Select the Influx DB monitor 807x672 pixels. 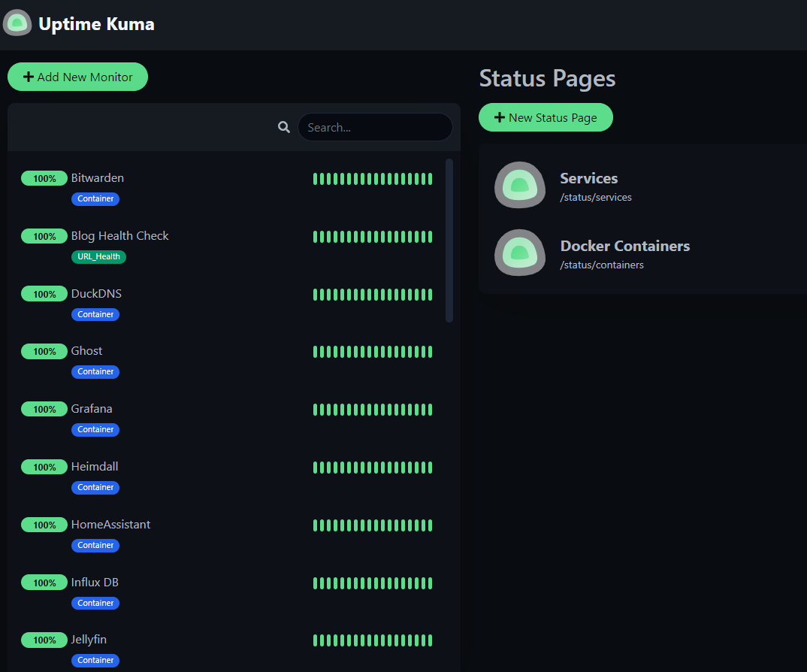click(x=226, y=592)
